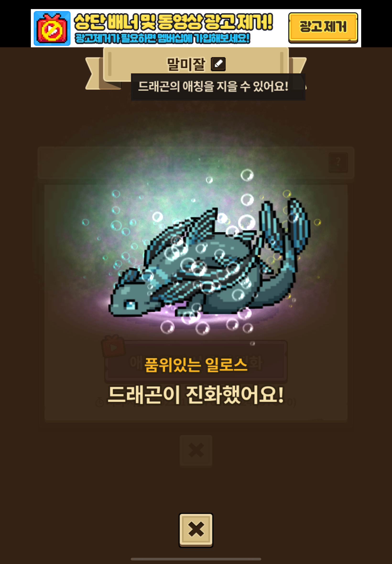Viewport: 392px width, 564px height.
Task: Click the 품위있는 일로스 title text
Action: tap(196, 365)
